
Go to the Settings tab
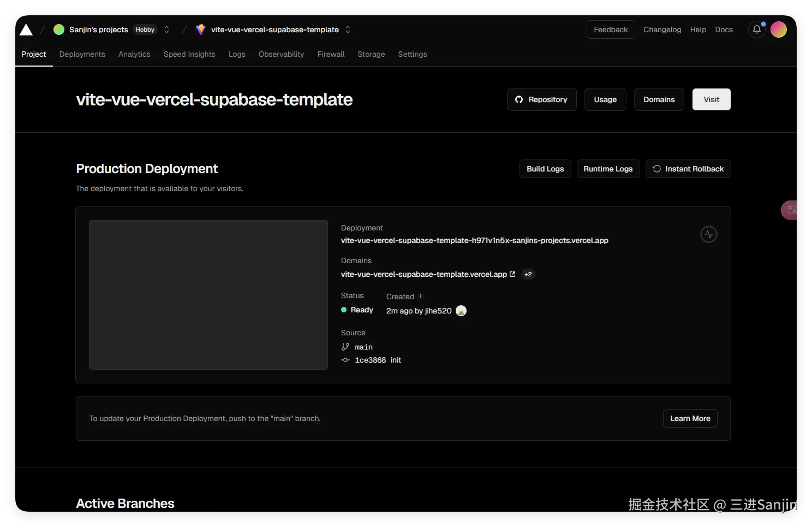tap(413, 54)
